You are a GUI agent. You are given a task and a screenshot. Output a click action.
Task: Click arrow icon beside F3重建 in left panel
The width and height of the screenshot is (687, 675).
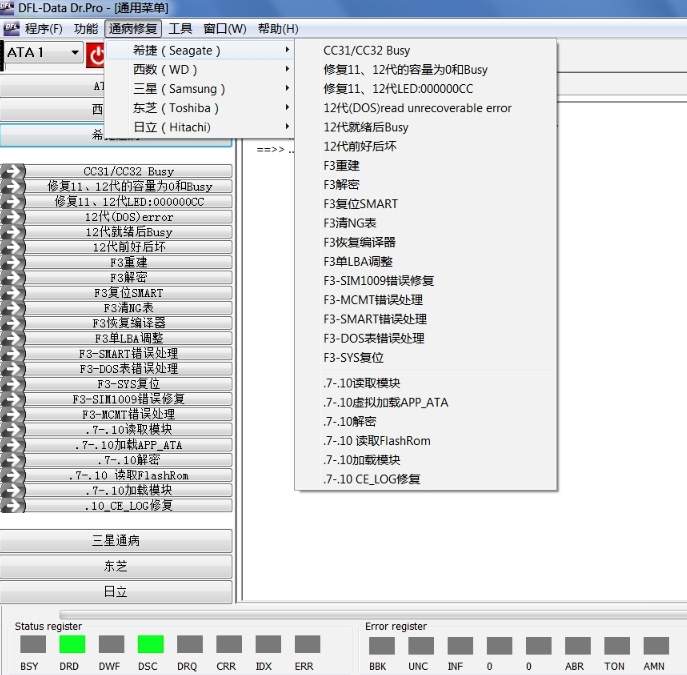[12, 263]
